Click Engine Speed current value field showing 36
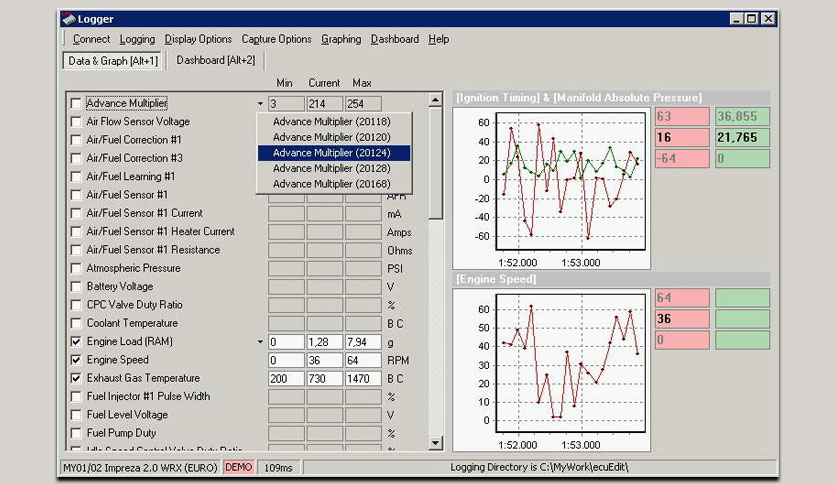Screen dimensions: 836x484 [x=325, y=360]
